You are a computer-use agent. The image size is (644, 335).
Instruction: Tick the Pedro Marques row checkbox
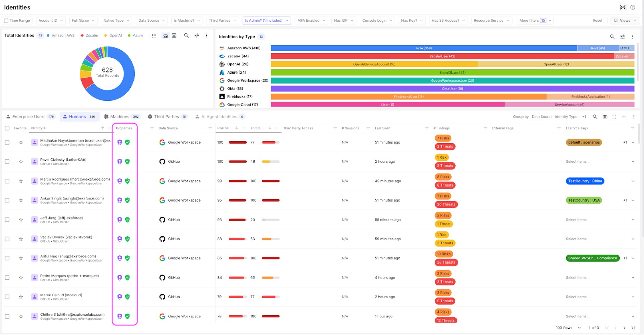pos(7,278)
